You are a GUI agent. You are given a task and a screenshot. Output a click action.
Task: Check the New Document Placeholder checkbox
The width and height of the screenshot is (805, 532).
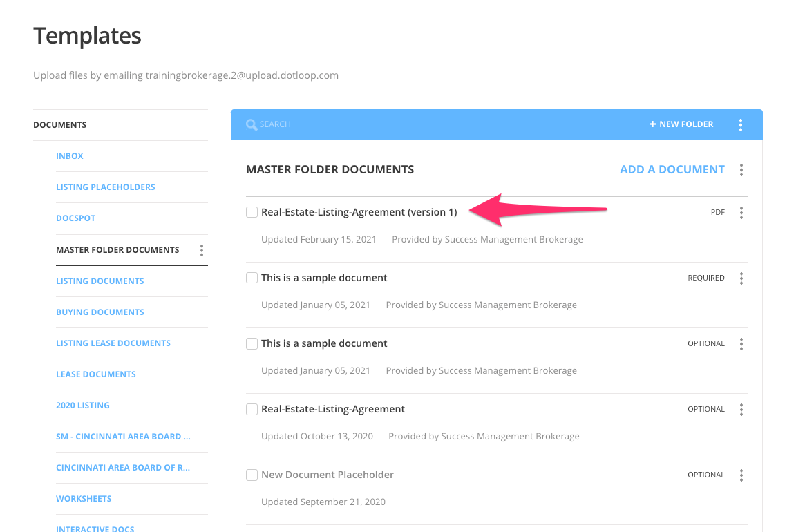(x=252, y=475)
